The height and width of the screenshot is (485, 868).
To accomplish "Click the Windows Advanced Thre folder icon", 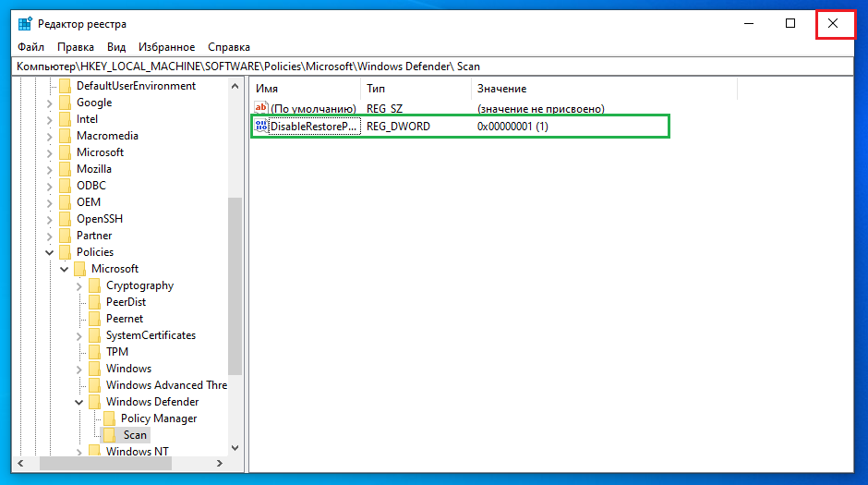I will (95, 385).
